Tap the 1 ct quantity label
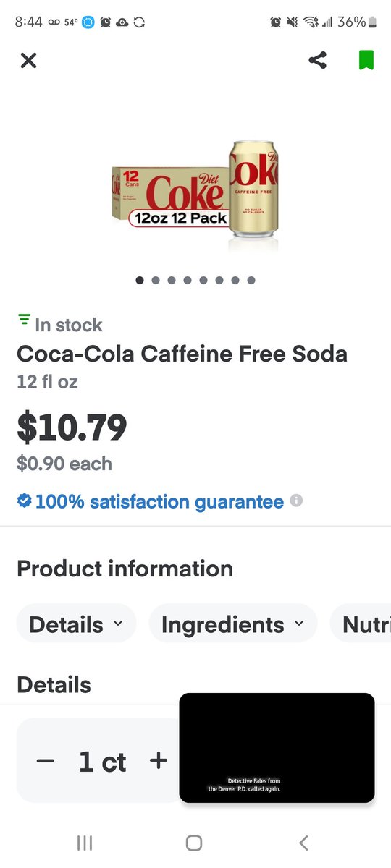Image resolution: width=391 pixels, height=868 pixels. (x=102, y=762)
